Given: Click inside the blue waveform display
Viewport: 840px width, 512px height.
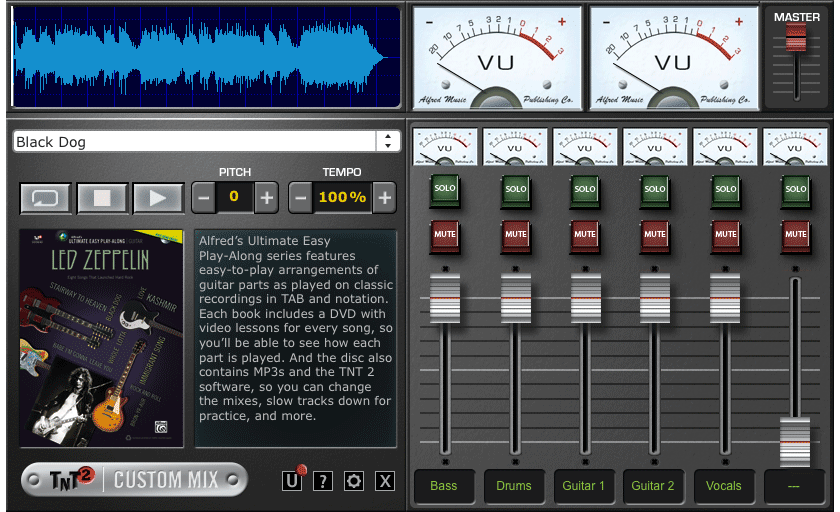Looking at the screenshot, I should coord(205,55).
